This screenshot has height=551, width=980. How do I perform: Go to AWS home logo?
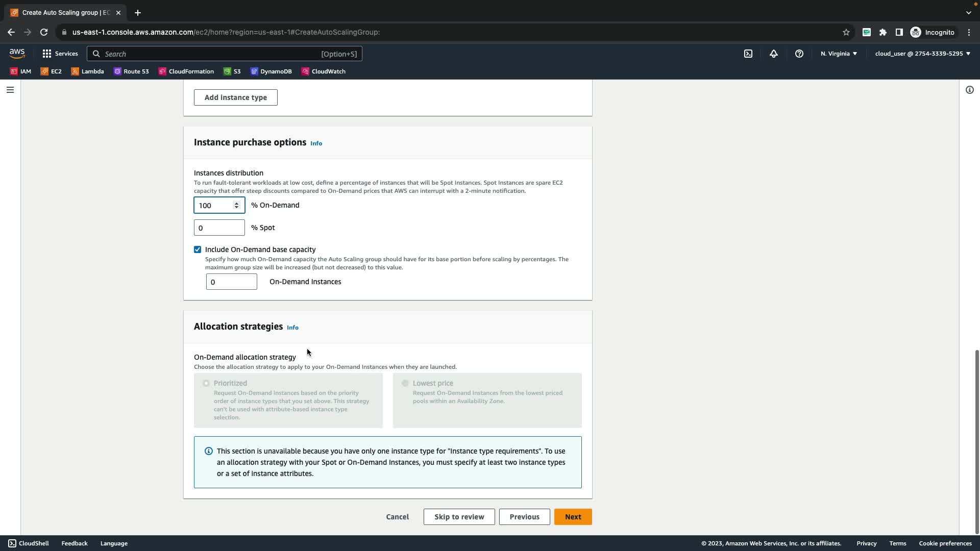(x=17, y=53)
